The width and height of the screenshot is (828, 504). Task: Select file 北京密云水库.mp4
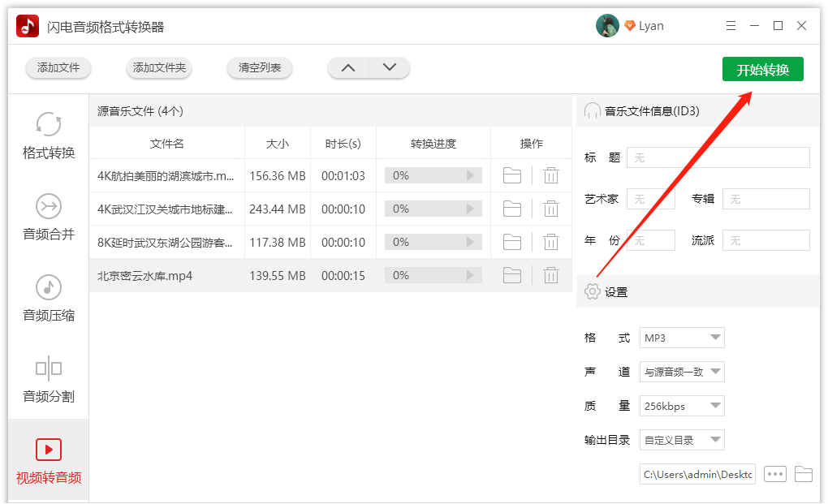click(x=144, y=276)
